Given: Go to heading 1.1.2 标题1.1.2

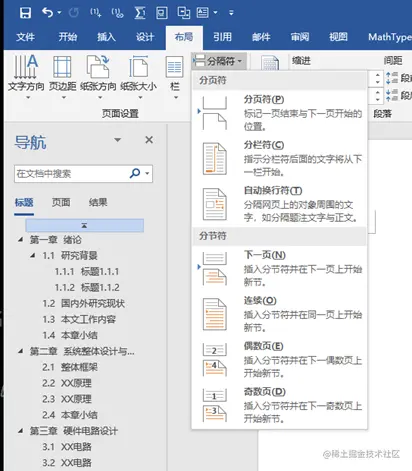Looking at the screenshot, I should tap(87, 287).
